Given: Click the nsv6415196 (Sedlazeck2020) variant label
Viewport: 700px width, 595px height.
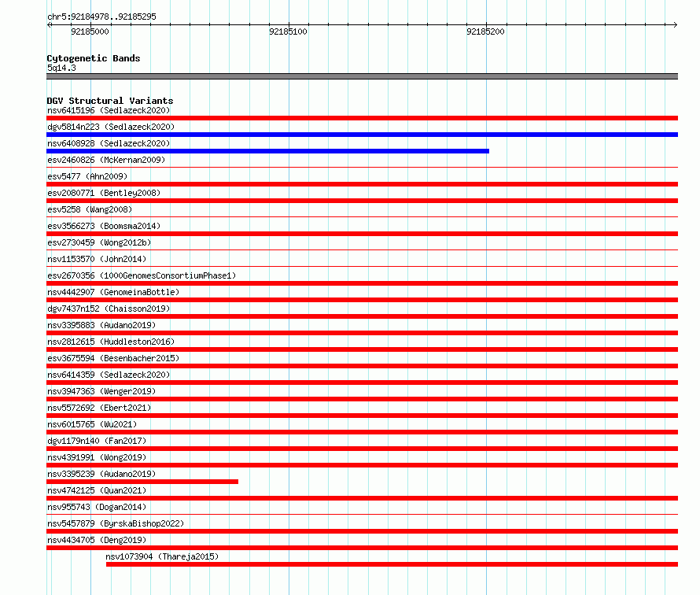Looking at the screenshot, I should point(109,110).
